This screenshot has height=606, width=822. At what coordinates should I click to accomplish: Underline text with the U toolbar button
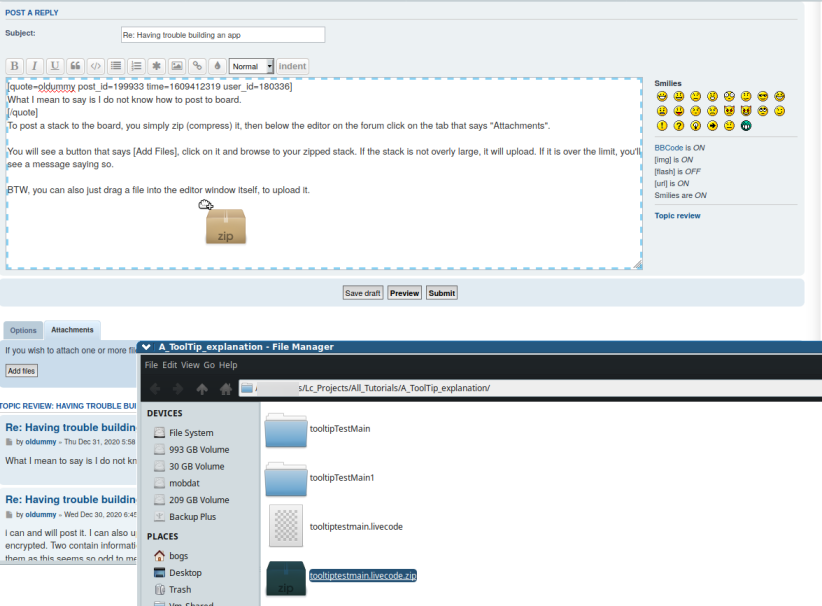[55, 66]
